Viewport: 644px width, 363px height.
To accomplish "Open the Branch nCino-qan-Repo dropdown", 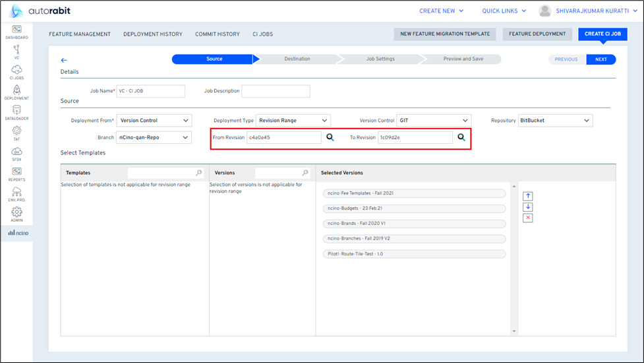I will coord(154,137).
